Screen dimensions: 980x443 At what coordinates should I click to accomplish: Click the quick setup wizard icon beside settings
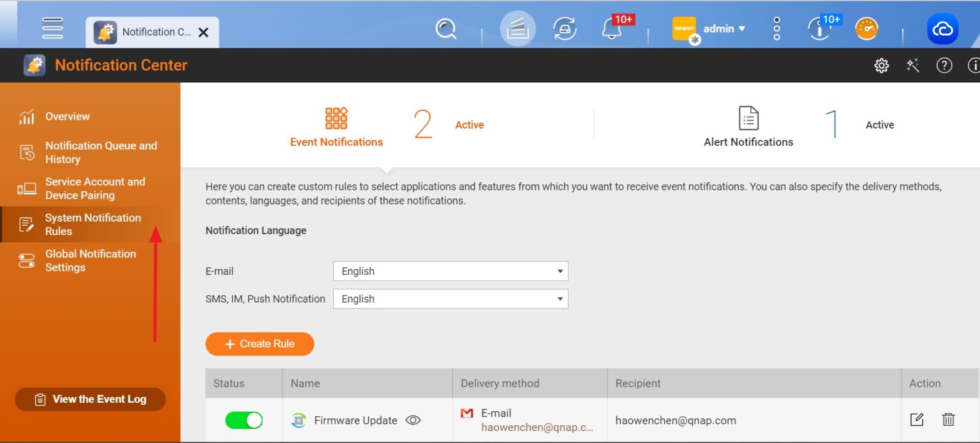912,65
